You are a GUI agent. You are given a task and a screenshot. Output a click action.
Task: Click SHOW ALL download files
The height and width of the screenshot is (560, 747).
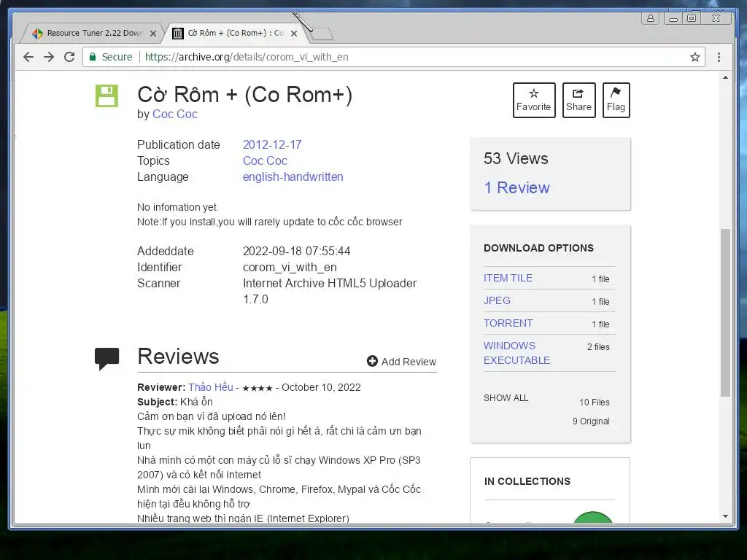[x=506, y=398]
